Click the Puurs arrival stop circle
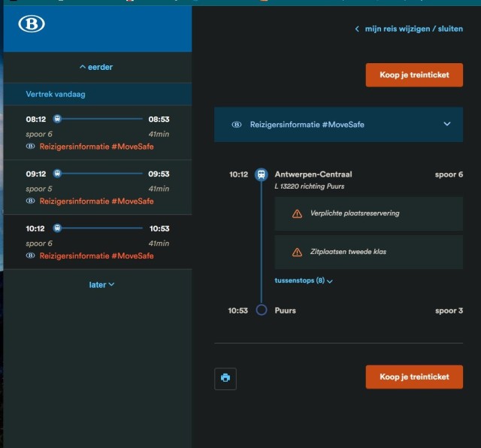This screenshot has width=481, height=448. (261, 310)
